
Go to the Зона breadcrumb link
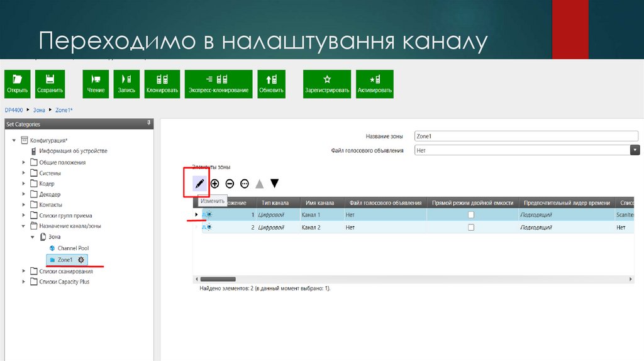point(39,110)
